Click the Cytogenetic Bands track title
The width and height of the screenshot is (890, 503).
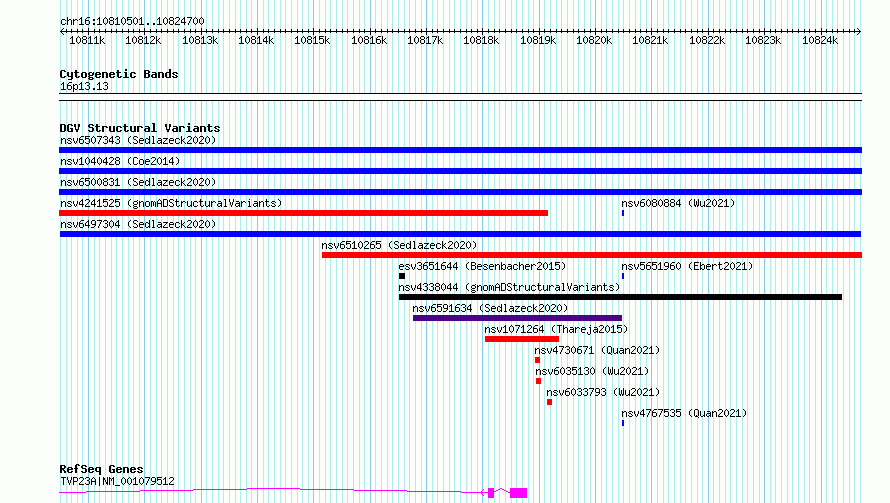(119, 74)
